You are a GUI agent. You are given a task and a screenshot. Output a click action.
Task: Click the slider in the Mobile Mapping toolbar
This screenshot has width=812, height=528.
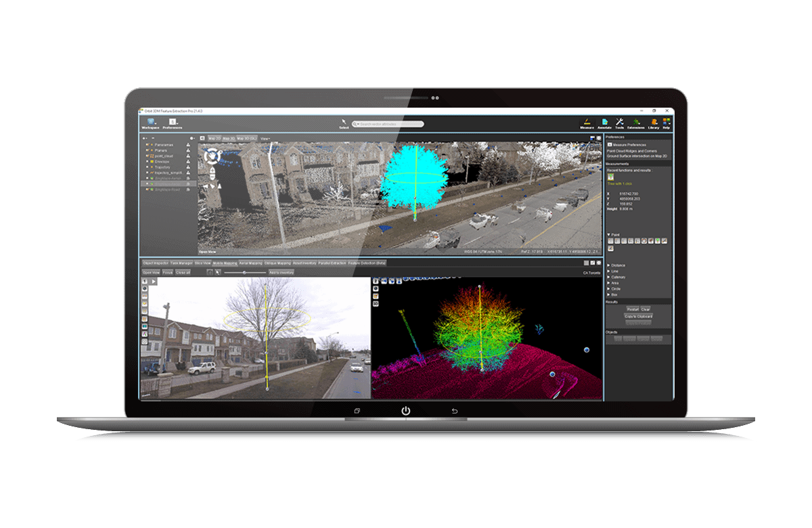coord(244,272)
